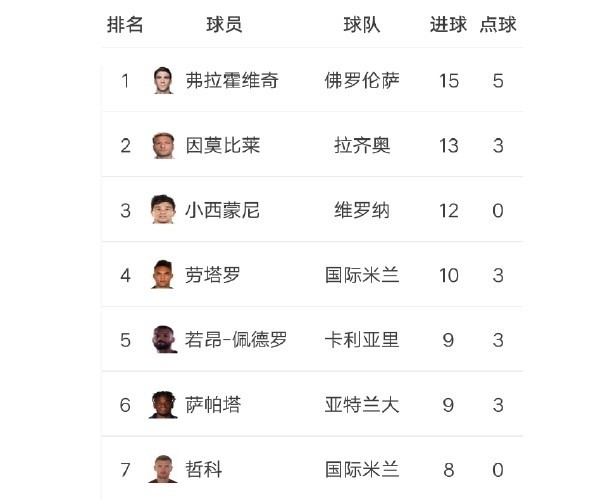600x500 pixels.
Task: Select 小西蒙尼 player photo
Action: (163, 210)
